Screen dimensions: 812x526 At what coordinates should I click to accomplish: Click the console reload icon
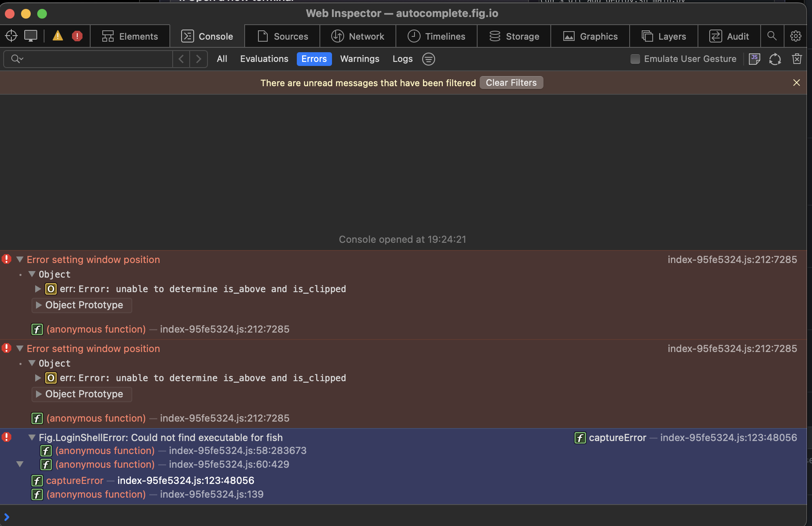coord(775,59)
